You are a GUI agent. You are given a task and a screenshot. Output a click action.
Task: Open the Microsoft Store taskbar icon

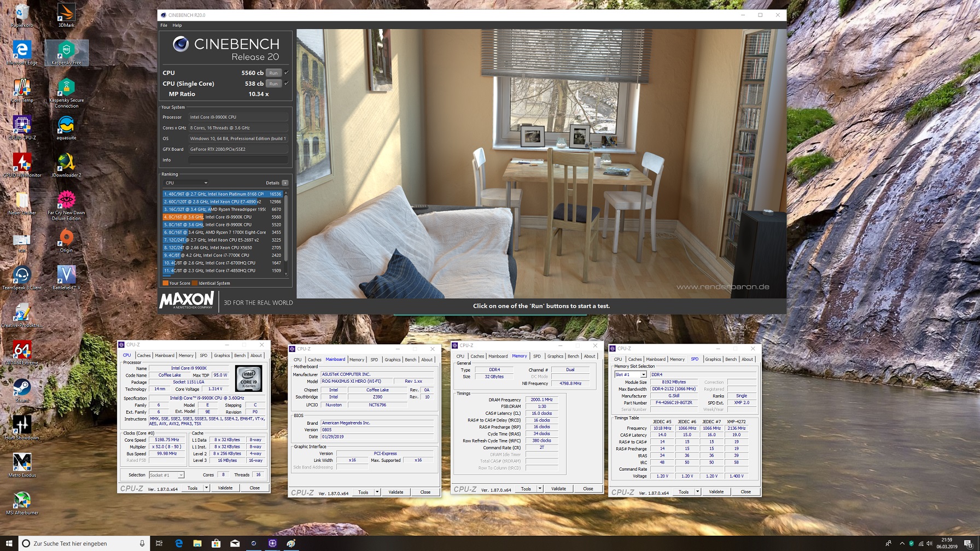tap(216, 543)
